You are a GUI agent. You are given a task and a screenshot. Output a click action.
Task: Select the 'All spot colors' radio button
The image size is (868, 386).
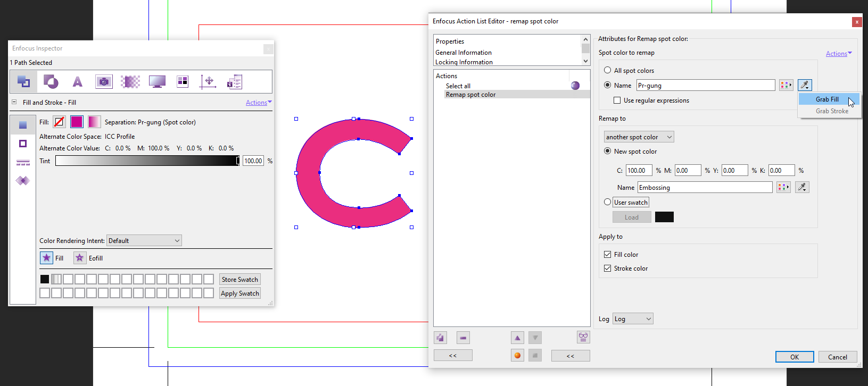[608, 70]
